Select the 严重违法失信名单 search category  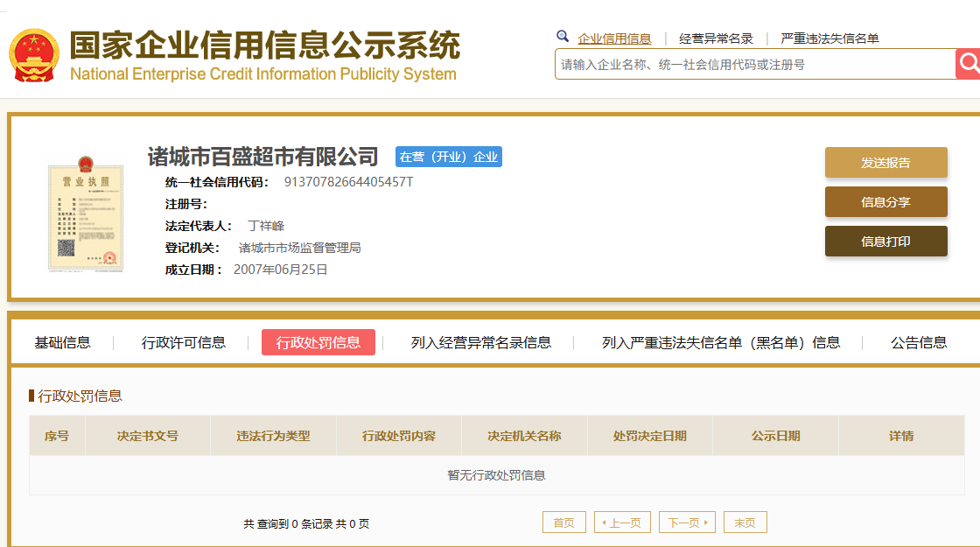point(829,39)
